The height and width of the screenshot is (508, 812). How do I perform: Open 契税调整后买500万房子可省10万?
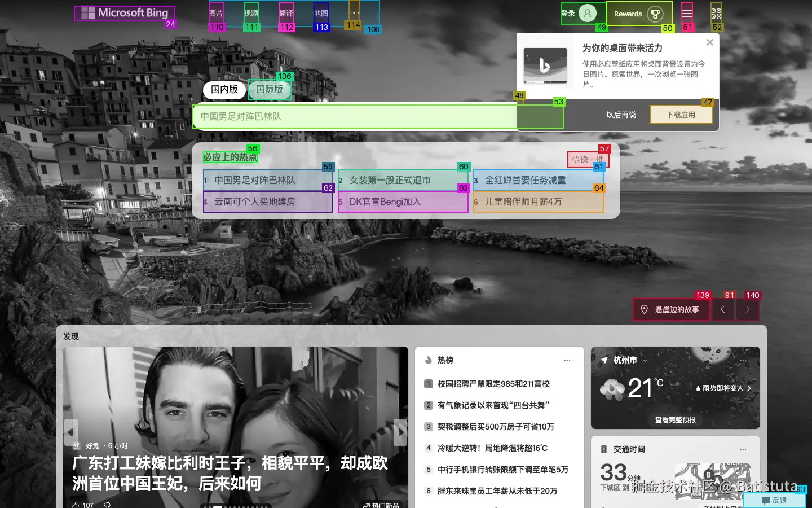pyautogui.click(x=496, y=427)
